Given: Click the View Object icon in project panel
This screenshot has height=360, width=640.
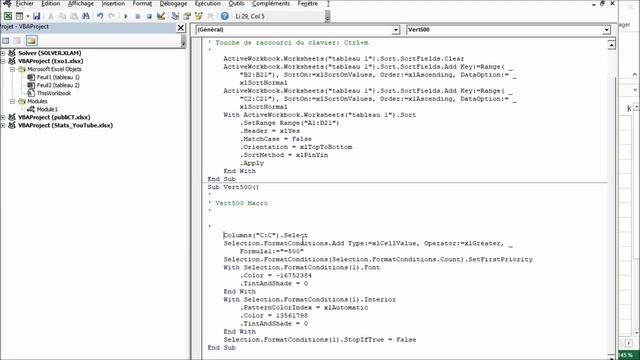Looking at the screenshot, I should pos(17,40).
